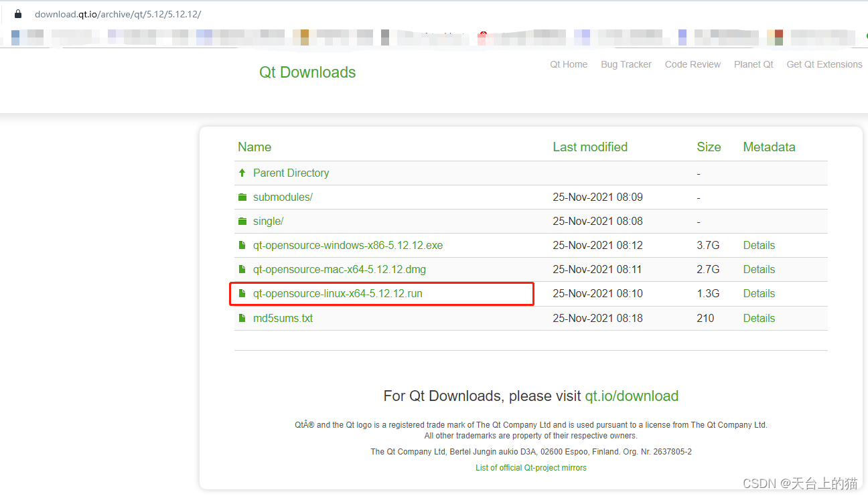868x496 pixels.
Task: Click the Parent Directory up-arrow icon
Action: coord(242,173)
